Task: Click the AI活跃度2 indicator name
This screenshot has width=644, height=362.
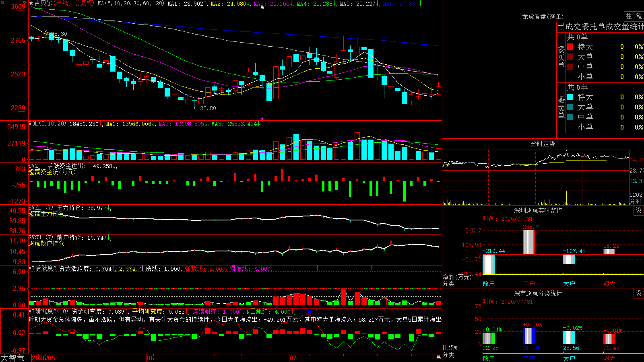Action: point(43,268)
